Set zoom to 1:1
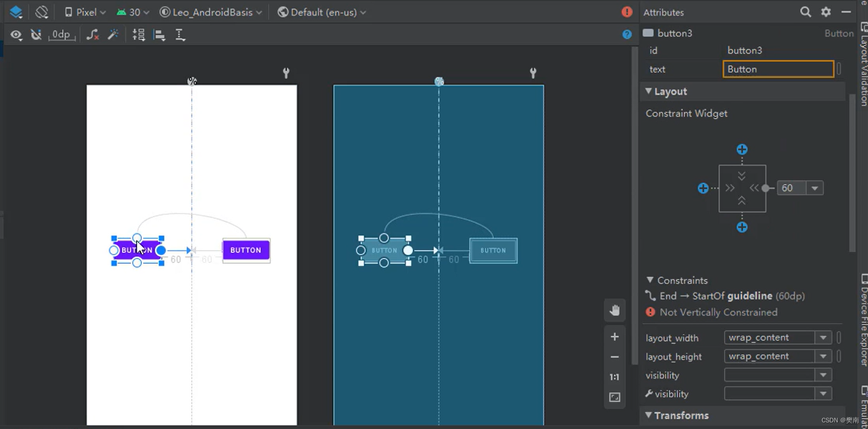 pos(615,377)
